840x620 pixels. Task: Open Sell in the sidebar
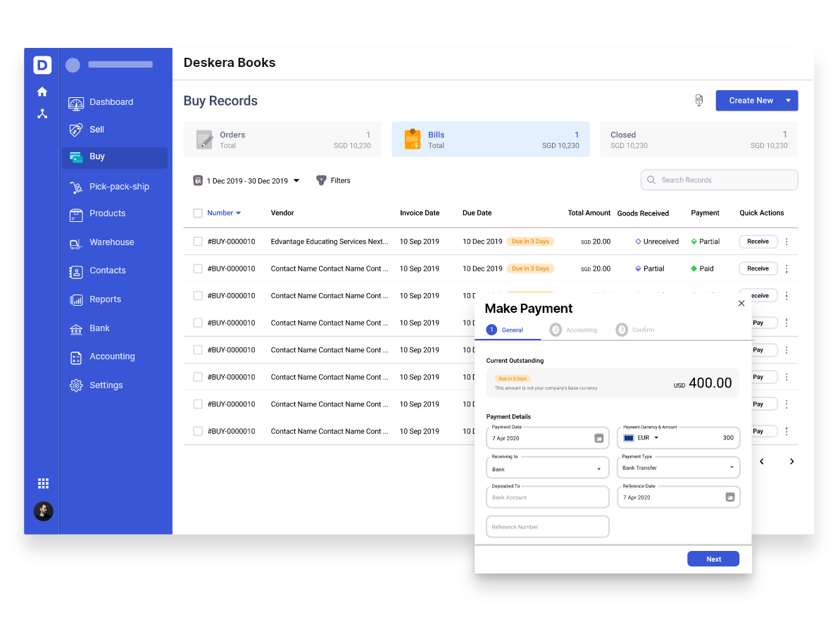[x=114, y=130]
